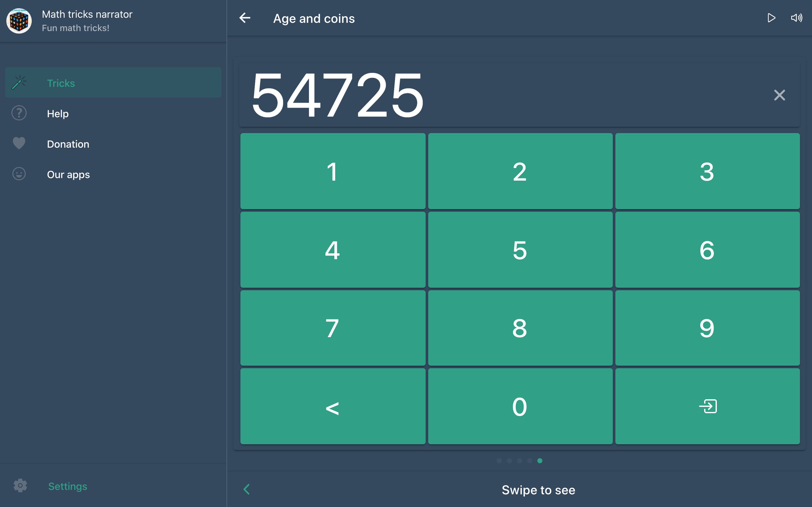The height and width of the screenshot is (507, 812).
Task: Click the back arrow beside Age and coins
Action: 245,18
